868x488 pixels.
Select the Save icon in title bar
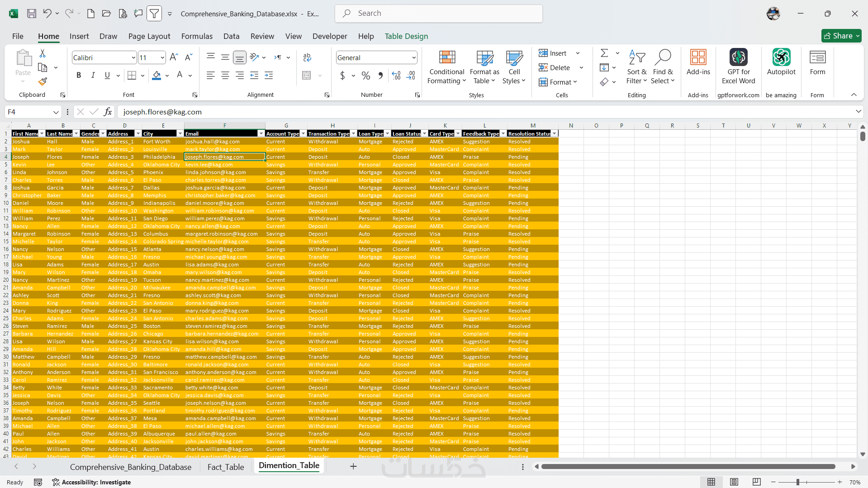point(32,14)
